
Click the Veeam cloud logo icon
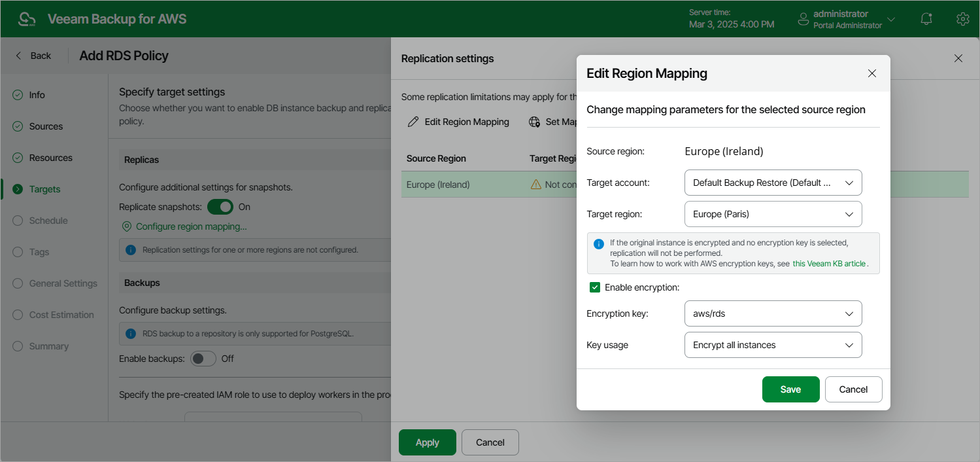pyautogui.click(x=27, y=19)
